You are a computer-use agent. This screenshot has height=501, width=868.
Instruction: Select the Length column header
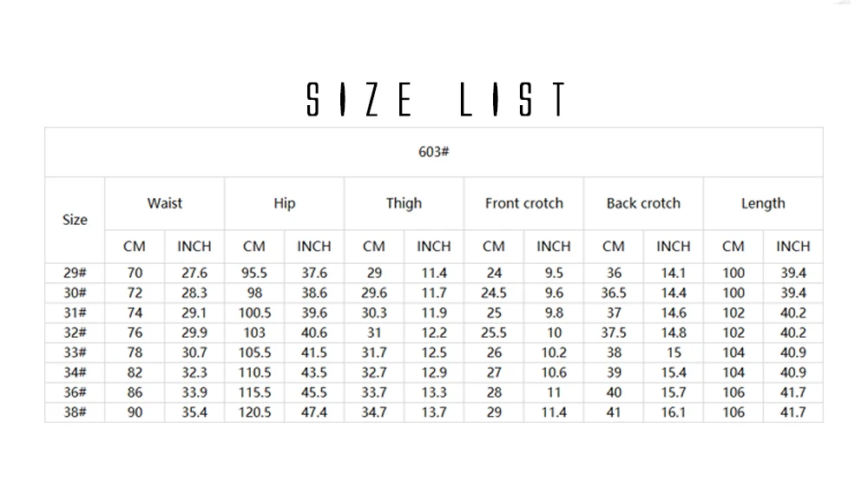(763, 203)
